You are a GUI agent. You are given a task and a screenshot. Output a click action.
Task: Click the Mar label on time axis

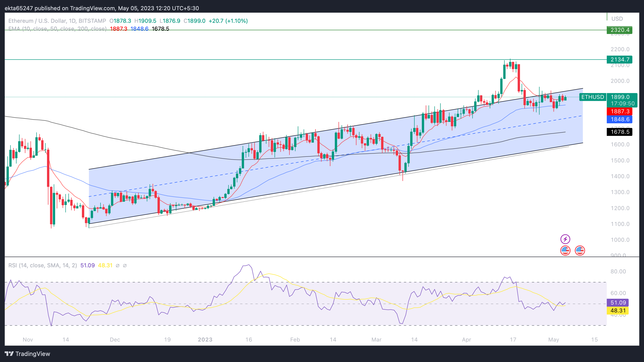pyautogui.click(x=376, y=339)
